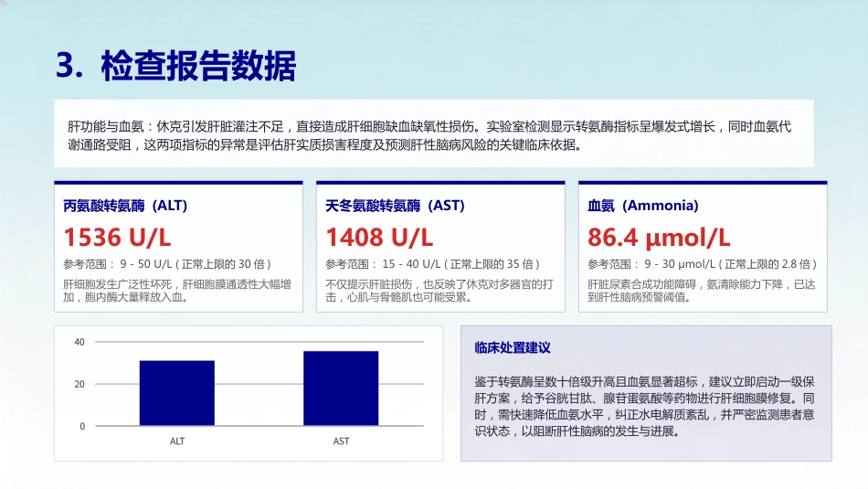Click ammonia description '肝脏尿素合成功能障碍'

702,291
